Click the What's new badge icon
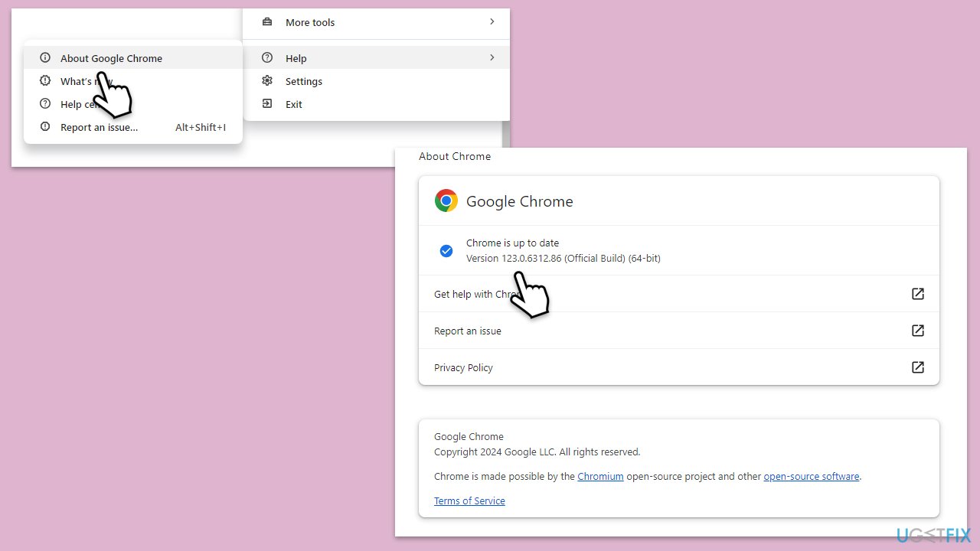Image resolution: width=980 pixels, height=551 pixels. tap(45, 81)
